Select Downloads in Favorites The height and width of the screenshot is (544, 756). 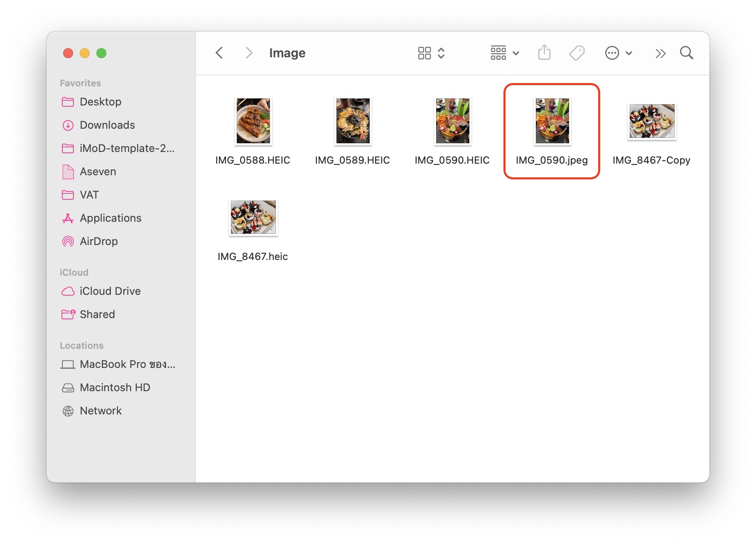coord(107,125)
